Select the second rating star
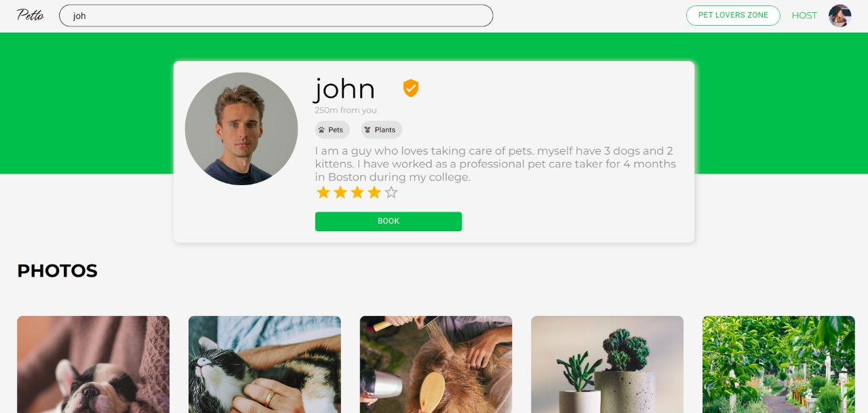The image size is (868, 413). click(340, 193)
